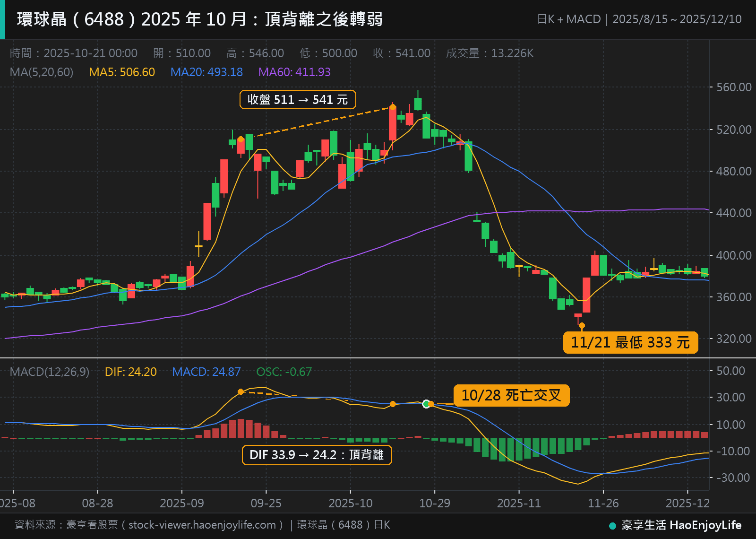This screenshot has height=539, width=756.
Task: Click the MA(5,20,60) legend label
Action: point(42,72)
